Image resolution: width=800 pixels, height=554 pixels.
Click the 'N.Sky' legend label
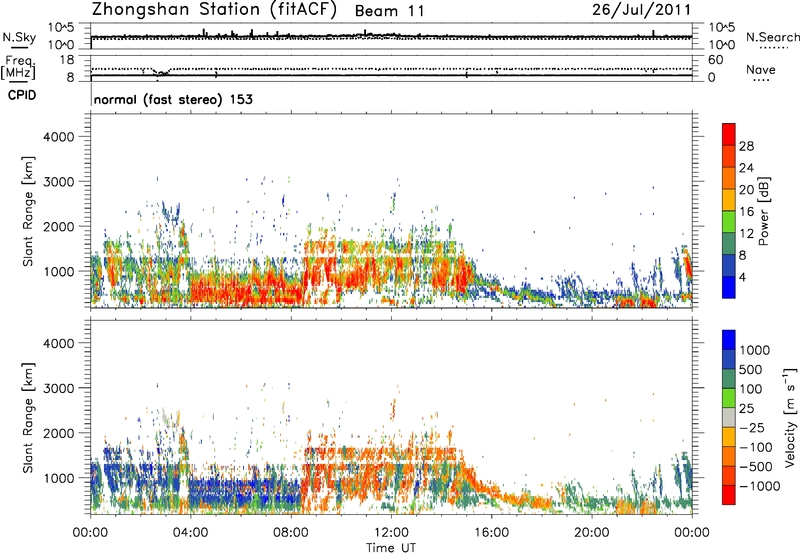(19, 37)
